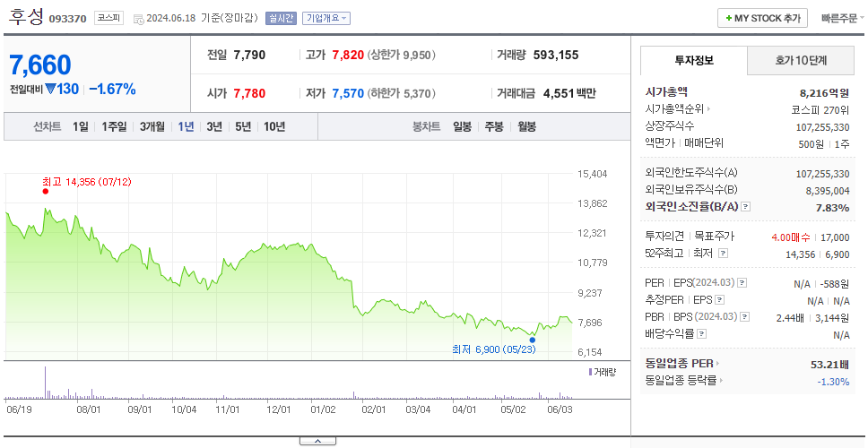Viewport: 868px width, 448px height.
Task: Click the -1.67% change value
Action: (112, 89)
